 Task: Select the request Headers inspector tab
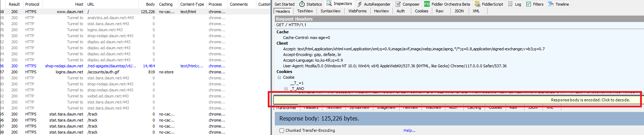(x=283, y=11)
